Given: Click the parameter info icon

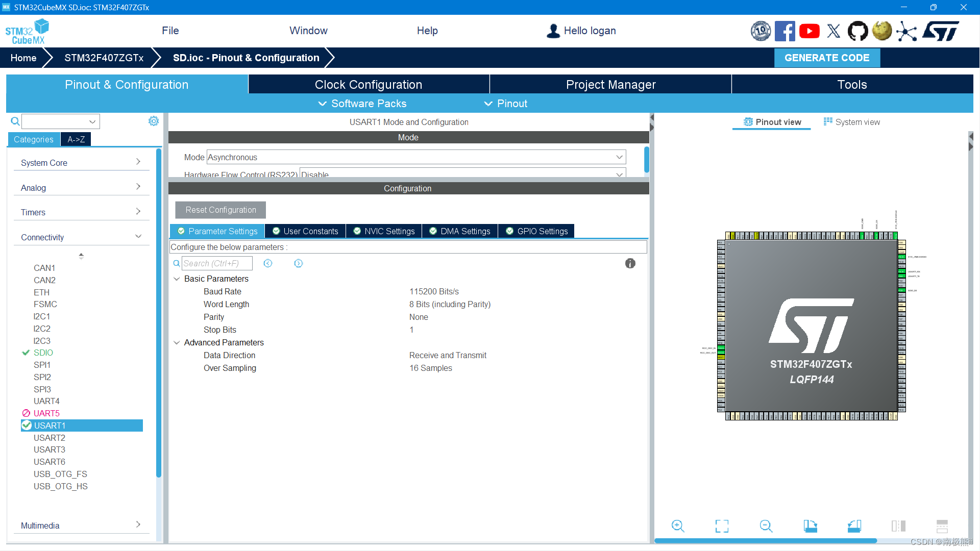Looking at the screenshot, I should click(x=630, y=263).
